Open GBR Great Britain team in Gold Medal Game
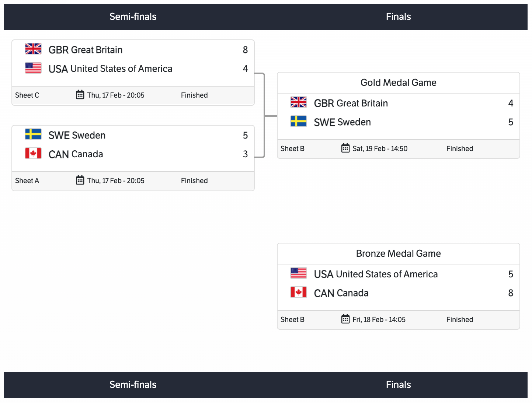 [x=351, y=103]
